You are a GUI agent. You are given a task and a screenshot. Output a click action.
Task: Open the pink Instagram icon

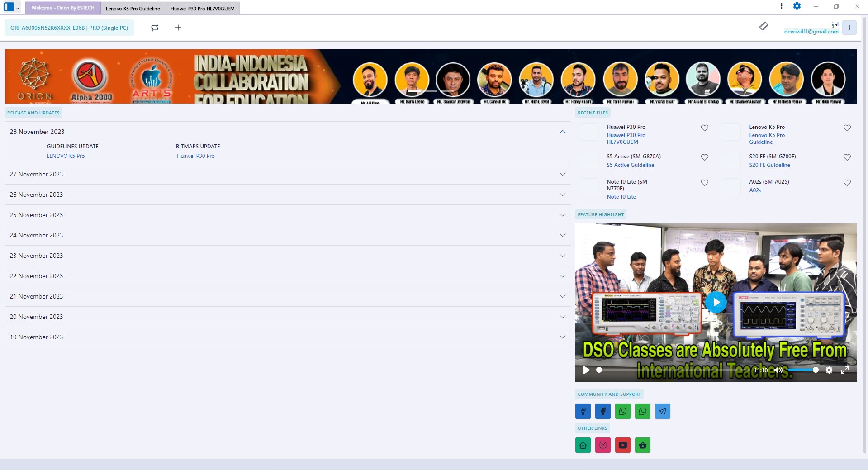click(x=603, y=445)
